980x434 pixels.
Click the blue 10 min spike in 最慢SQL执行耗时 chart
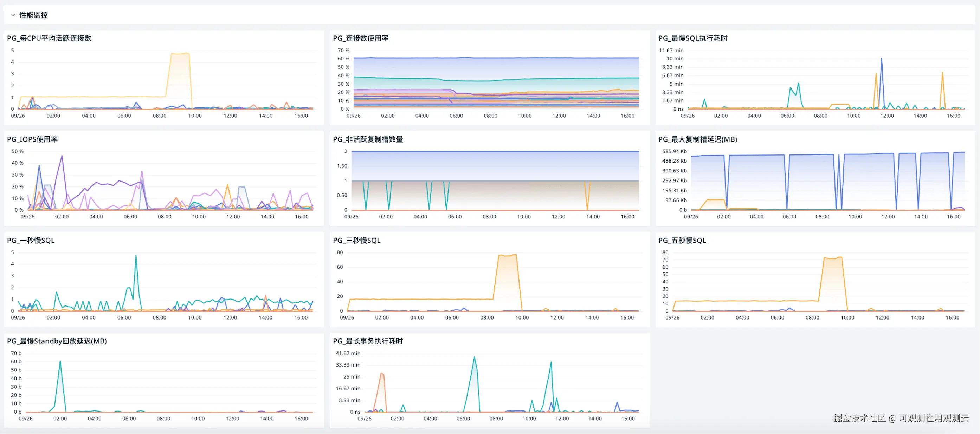882,59
